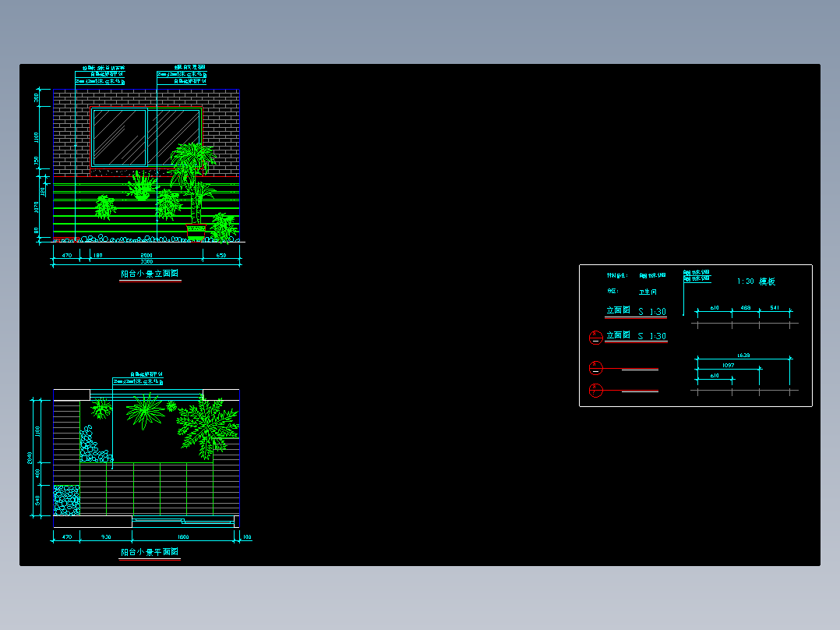Viewport: 840px width, 630px height.
Task: Click the red circle symbol beside 立面图 S 1:30
Action: point(595,338)
